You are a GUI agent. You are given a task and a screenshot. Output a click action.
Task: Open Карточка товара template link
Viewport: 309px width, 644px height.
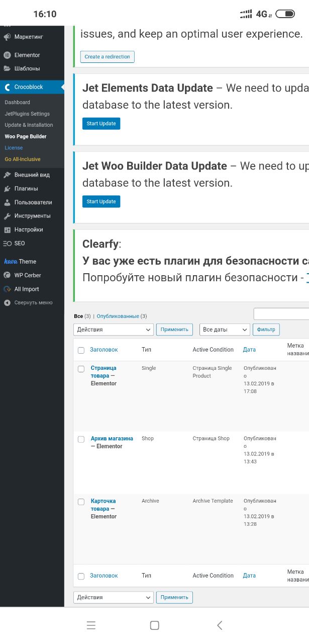point(104,505)
